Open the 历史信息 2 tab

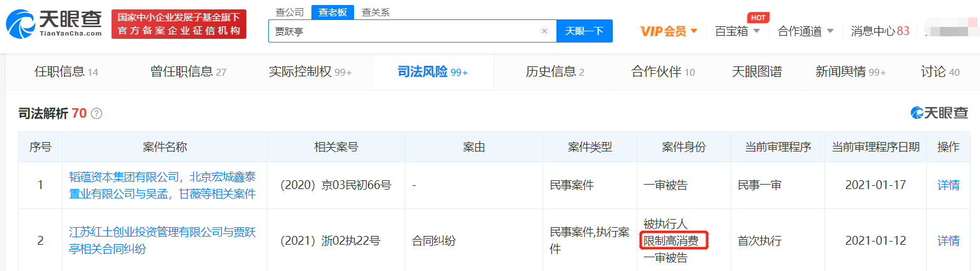click(555, 72)
